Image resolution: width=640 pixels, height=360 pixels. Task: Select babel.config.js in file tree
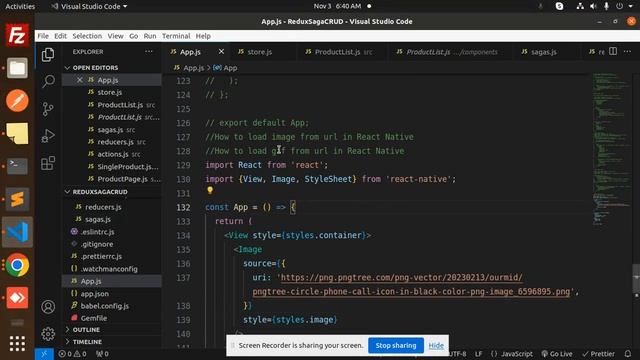[112, 306]
